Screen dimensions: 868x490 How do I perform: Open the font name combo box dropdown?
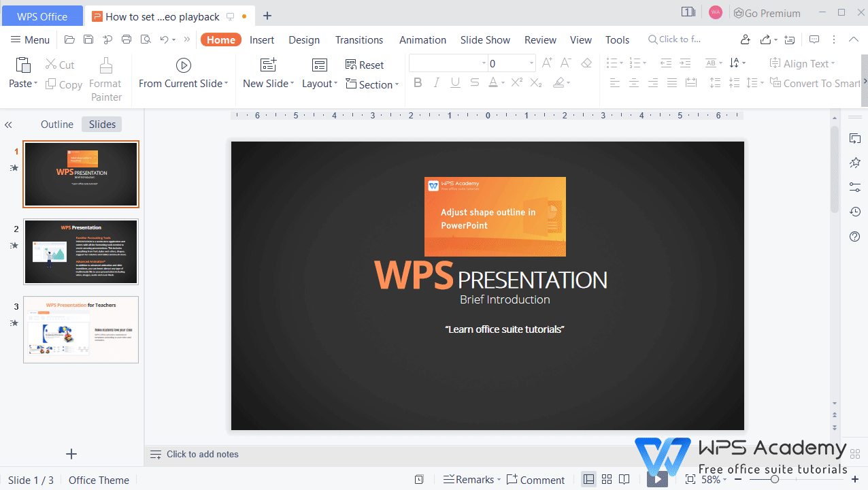(x=484, y=63)
